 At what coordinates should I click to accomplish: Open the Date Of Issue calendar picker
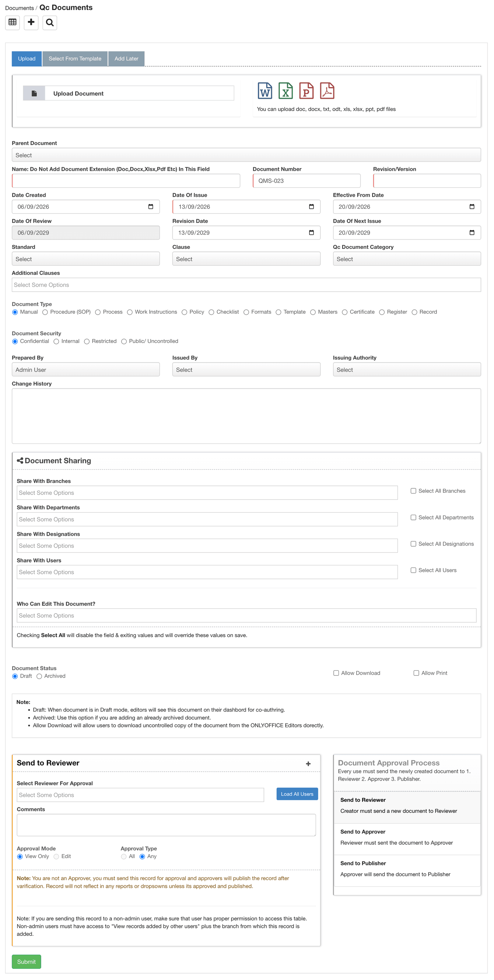point(311,207)
